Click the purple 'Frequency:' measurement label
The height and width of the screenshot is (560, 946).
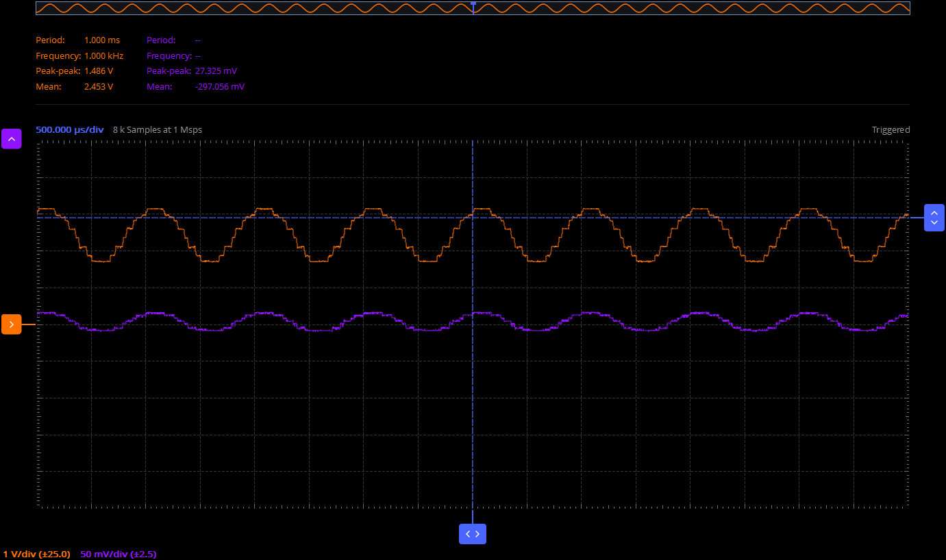[169, 56]
